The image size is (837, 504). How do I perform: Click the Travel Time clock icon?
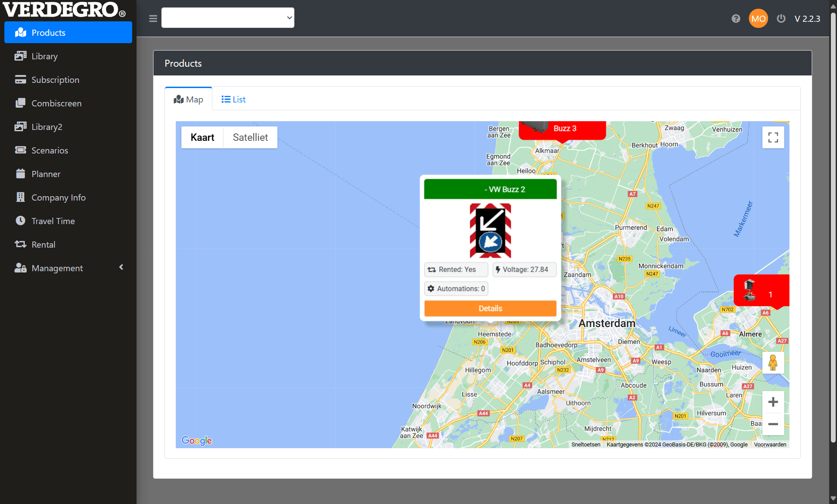tap(20, 221)
